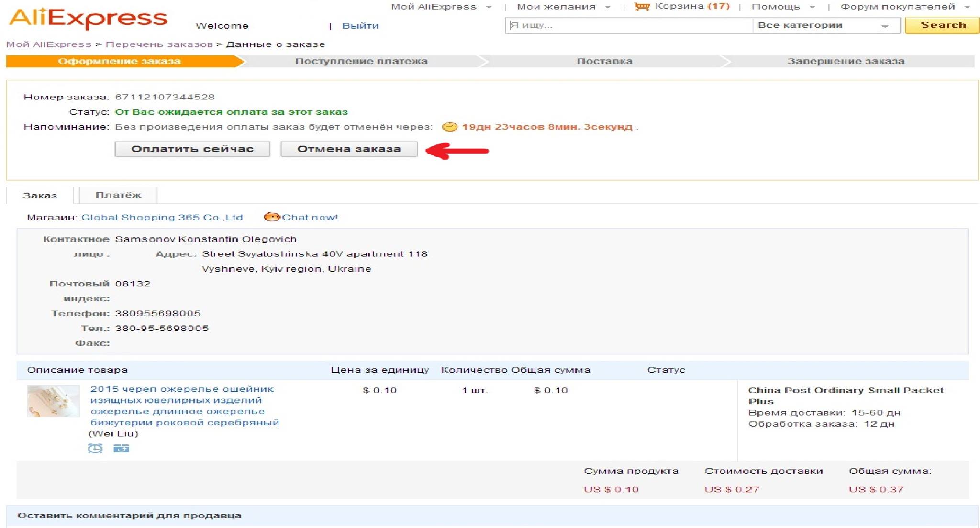Screen dimensions: 980x528
Task: Click the Отмена заказа button
Action: pos(349,149)
